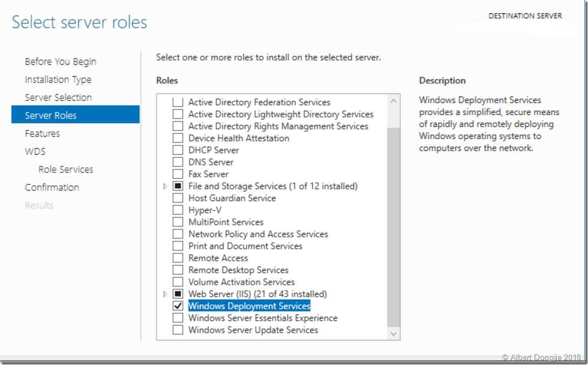Go to the Before You Begin step

tap(61, 62)
